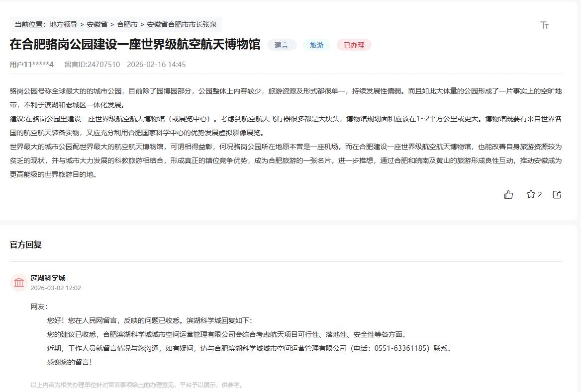
Task: Like the message using the thumbs-up icon
Action: tap(508, 195)
